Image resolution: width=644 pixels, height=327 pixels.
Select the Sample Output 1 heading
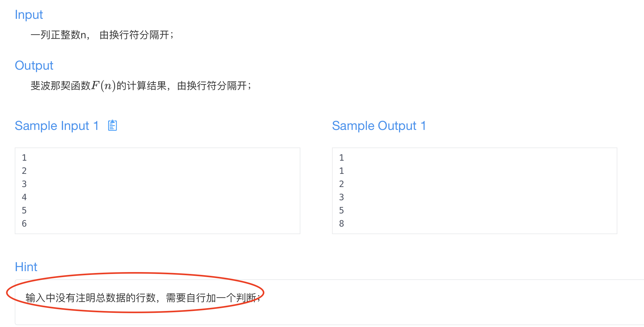pyautogui.click(x=379, y=126)
